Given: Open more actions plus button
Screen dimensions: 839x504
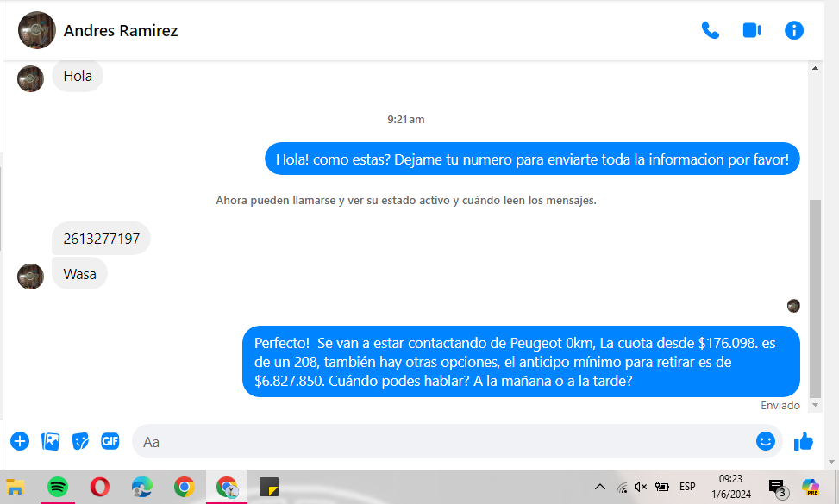Looking at the screenshot, I should point(20,441).
